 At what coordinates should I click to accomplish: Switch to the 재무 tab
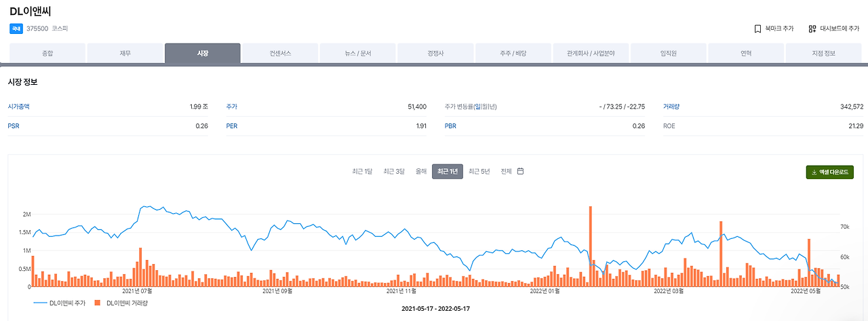[x=125, y=53]
